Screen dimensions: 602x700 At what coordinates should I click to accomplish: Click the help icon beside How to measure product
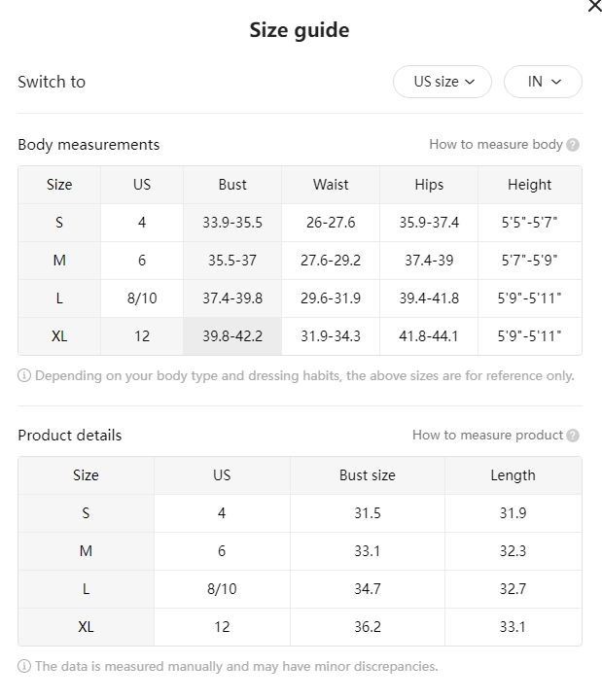(573, 436)
